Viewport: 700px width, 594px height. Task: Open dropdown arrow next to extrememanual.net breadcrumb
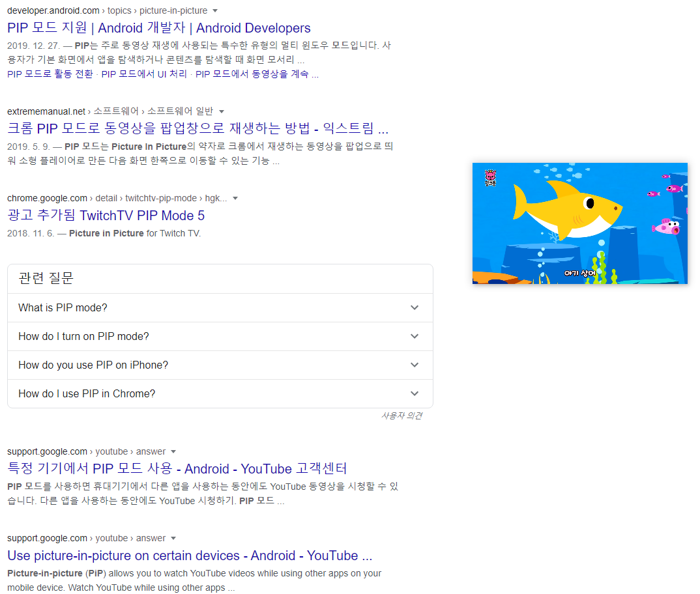[222, 111]
